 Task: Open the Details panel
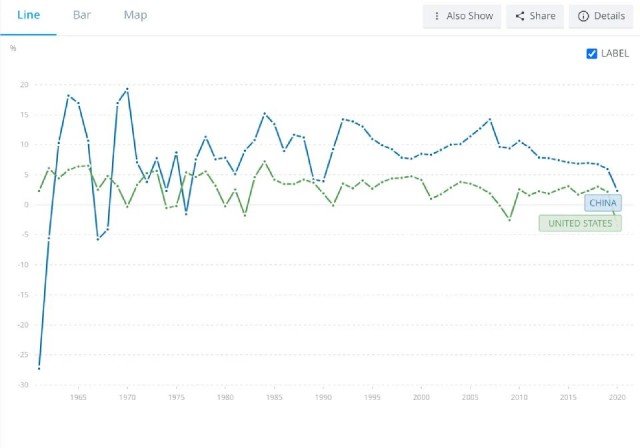point(601,16)
